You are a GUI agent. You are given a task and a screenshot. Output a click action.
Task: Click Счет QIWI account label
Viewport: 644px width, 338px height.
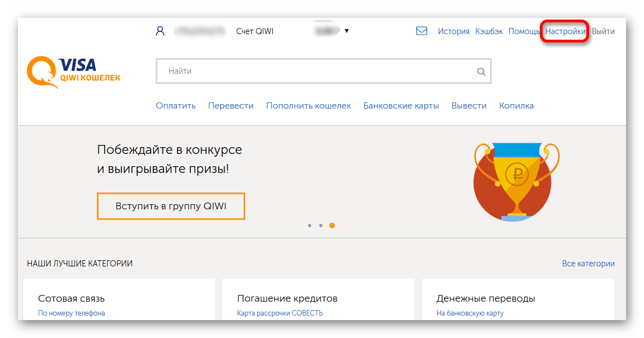pyautogui.click(x=255, y=31)
